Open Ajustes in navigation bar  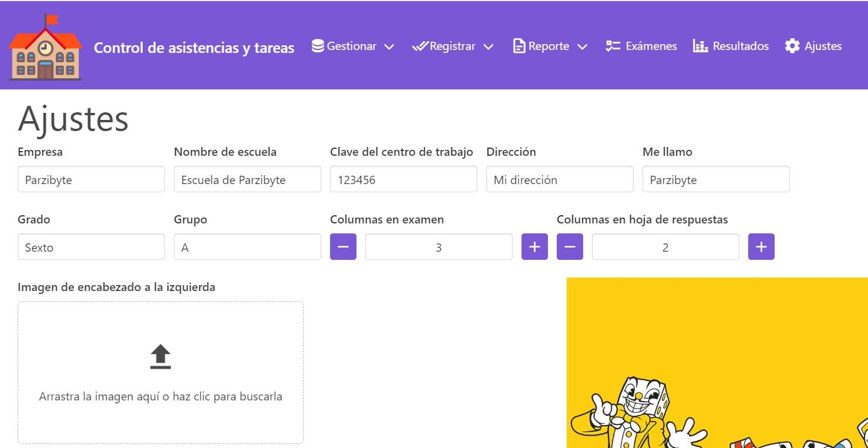click(813, 46)
